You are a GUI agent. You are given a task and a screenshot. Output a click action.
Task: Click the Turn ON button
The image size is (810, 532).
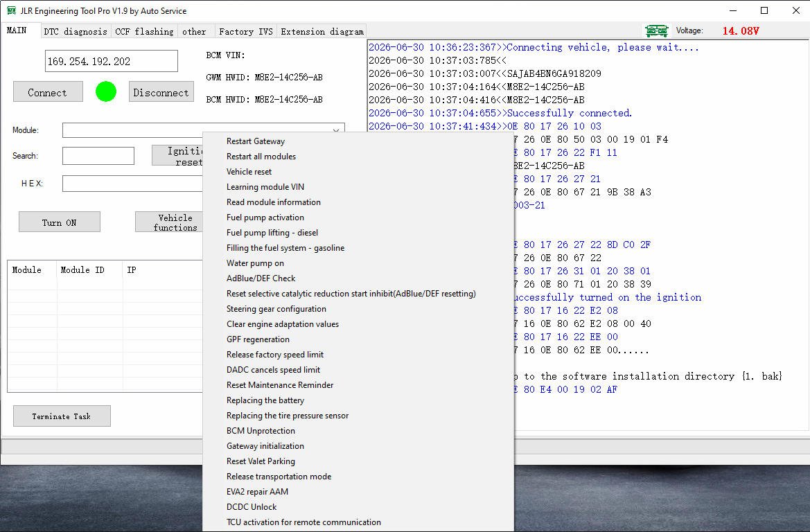tap(60, 222)
